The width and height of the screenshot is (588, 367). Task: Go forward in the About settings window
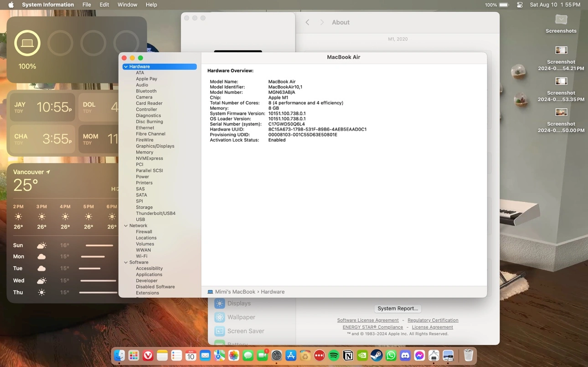322,22
